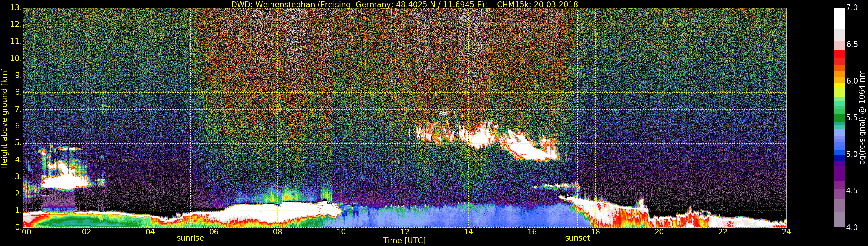The width and height of the screenshot is (868, 246).
Task: Click the y-axis tick label '1.'
Action: point(18,210)
